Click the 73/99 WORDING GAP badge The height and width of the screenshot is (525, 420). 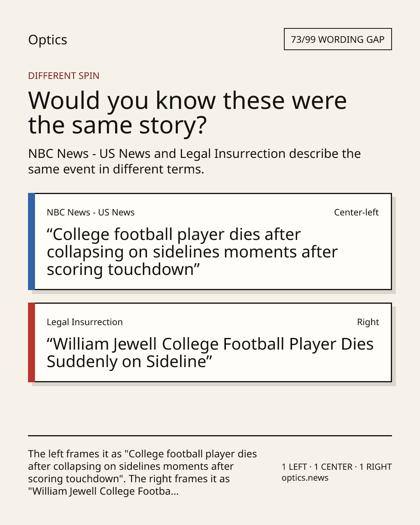[x=338, y=39]
